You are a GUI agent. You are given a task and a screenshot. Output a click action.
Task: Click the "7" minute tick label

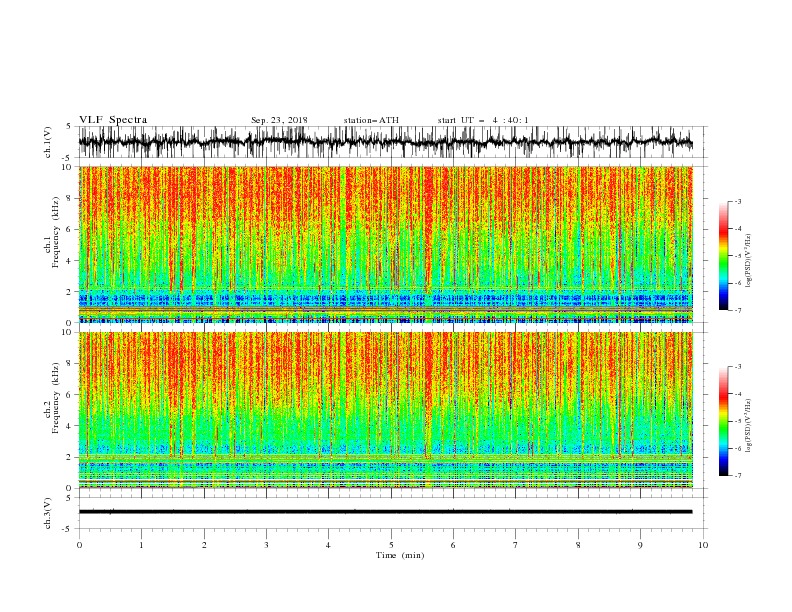pos(515,545)
